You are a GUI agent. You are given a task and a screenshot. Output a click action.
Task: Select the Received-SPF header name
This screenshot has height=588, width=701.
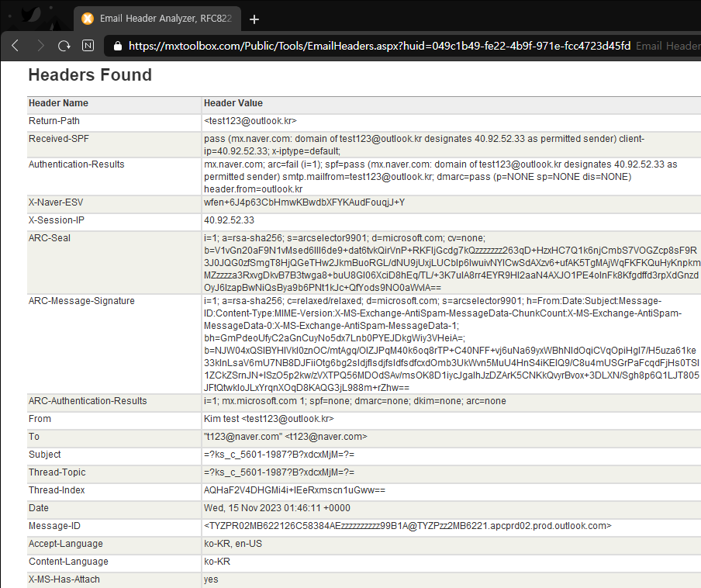59,139
